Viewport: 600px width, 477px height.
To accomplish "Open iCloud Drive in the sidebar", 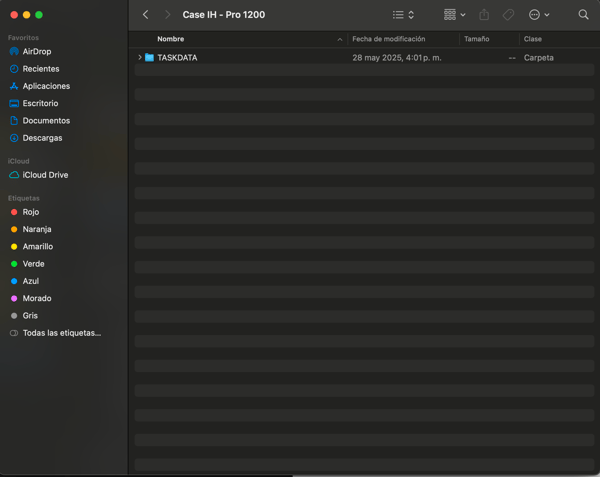I will (45, 175).
